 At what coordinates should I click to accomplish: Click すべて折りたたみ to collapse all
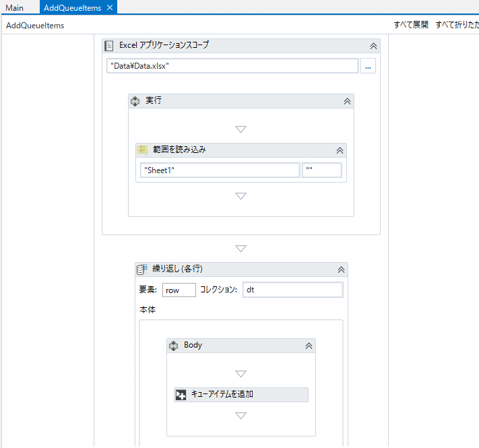(x=457, y=25)
